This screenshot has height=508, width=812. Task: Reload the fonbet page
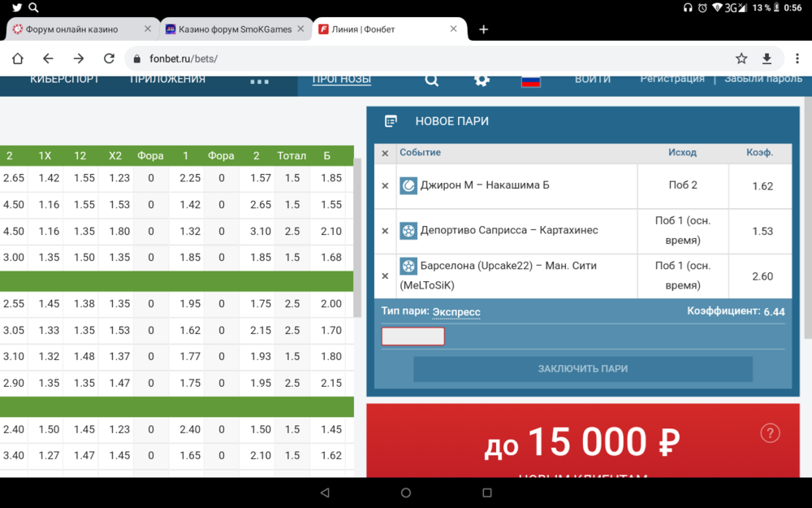pos(109,59)
